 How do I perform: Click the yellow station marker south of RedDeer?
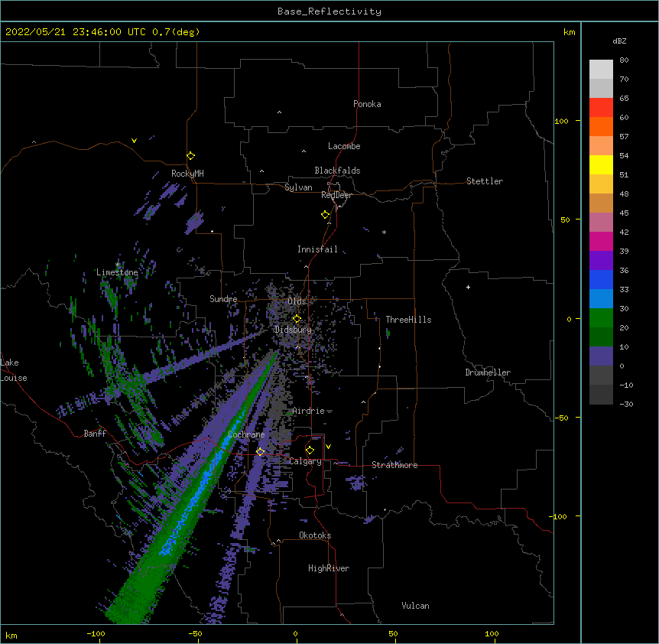click(325, 215)
